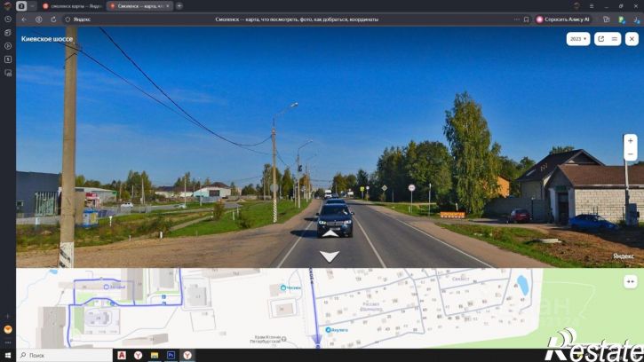The image size is (644, 362).
Task: Open Photoshop from the taskbar
Action: click(171, 355)
